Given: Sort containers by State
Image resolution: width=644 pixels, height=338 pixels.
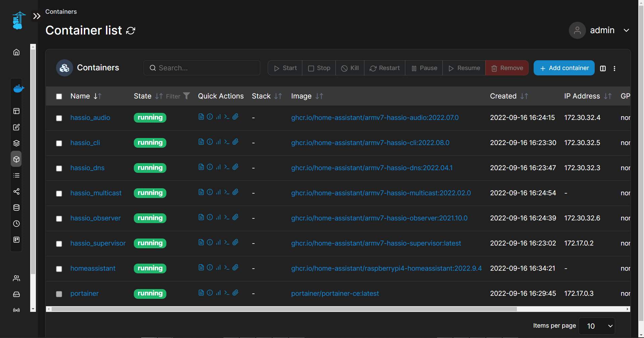Looking at the screenshot, I should point(148,96).
